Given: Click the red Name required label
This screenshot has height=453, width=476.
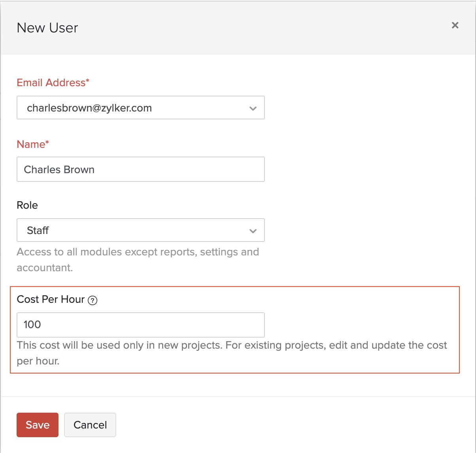Looking at the screenshot, I should (x=32, y=144).
